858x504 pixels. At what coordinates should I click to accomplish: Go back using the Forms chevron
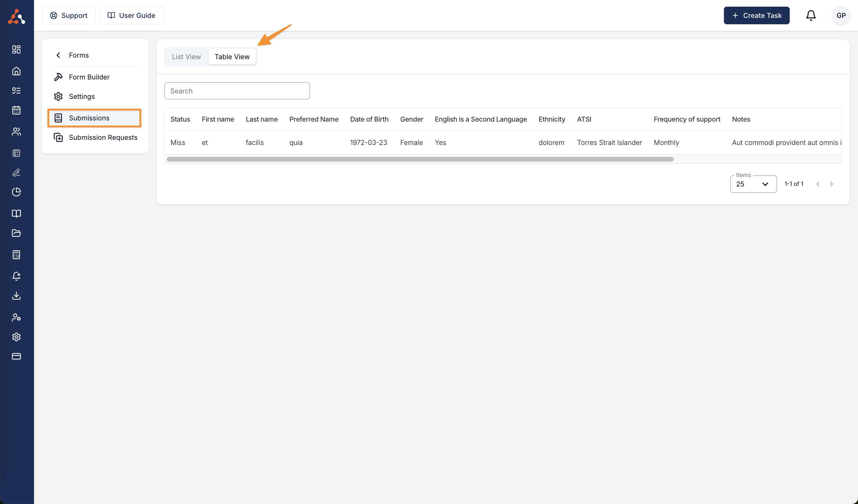click(59, 55)
